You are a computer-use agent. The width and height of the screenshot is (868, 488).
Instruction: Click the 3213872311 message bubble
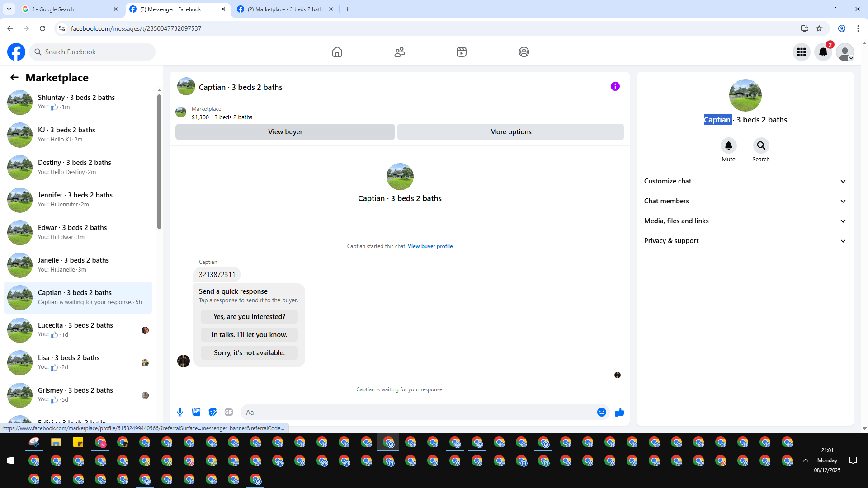(217, 274)
